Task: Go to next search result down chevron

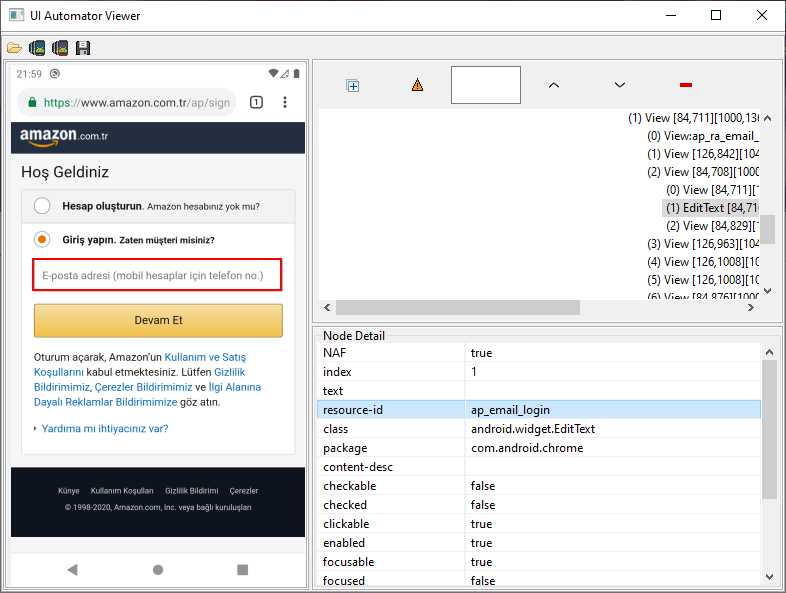Action: click(620, 85)
